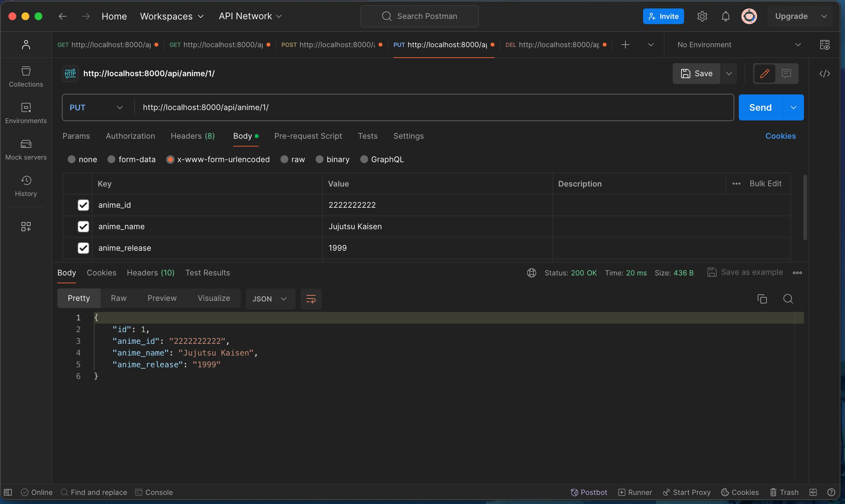Image resolution: width=845 pixels, height=504 pixels.
Task: Copy the response body
Action: click(762, 299)
